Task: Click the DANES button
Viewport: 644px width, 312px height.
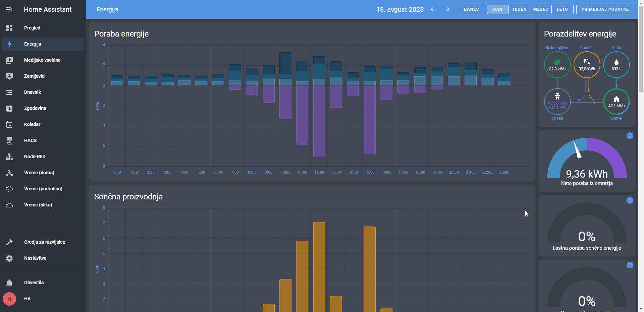Action: pos(471,9)
